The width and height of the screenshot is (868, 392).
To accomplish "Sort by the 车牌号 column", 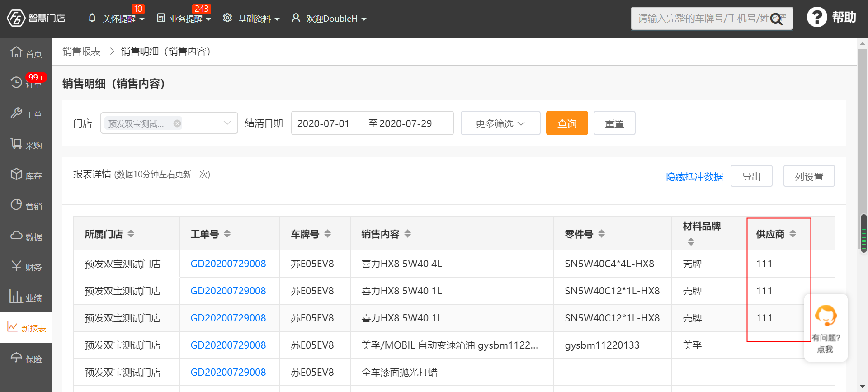I will click(328, 234).
